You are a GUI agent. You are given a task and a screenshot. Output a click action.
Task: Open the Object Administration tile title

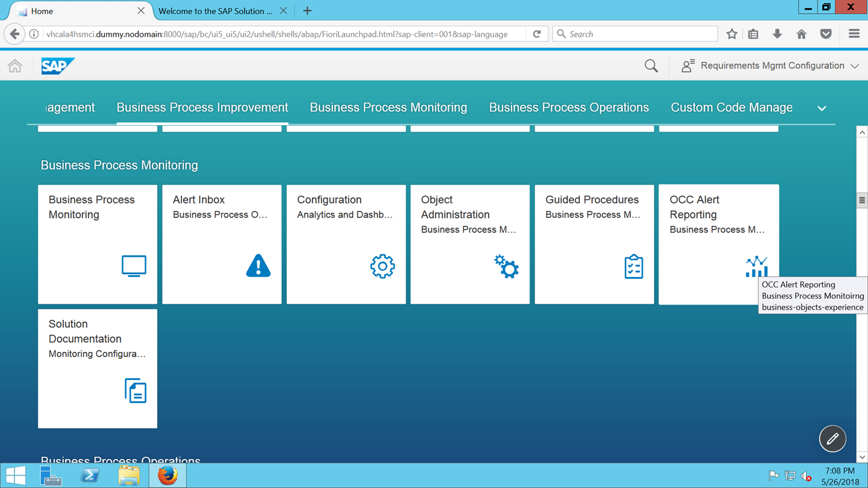(x=455, y=207)
